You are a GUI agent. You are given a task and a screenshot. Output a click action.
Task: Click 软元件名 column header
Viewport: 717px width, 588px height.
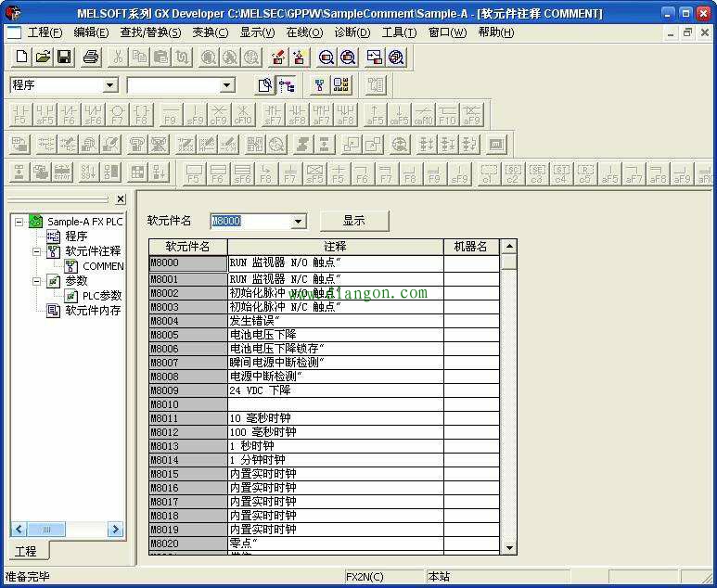point(188,247)
